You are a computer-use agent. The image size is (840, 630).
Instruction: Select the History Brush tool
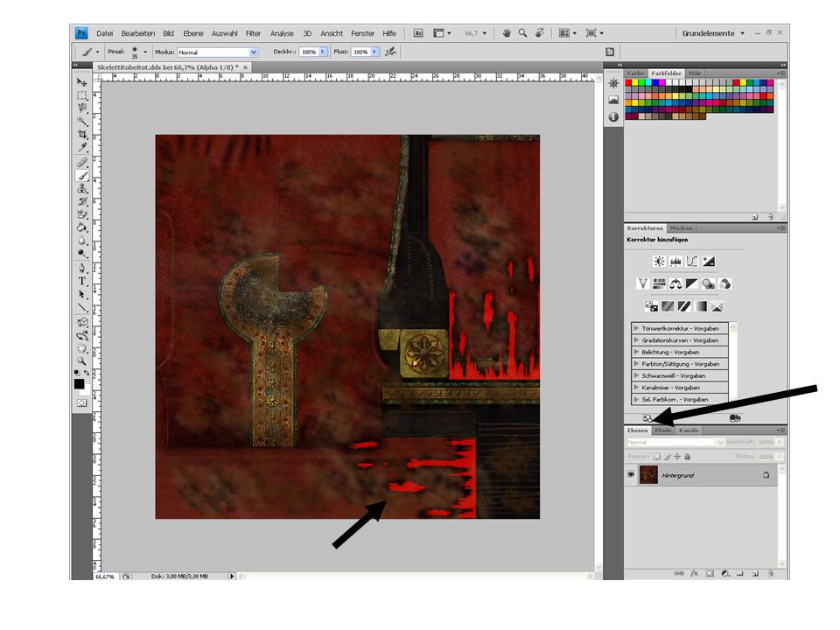pyautogui.click(x=81, y=201)
